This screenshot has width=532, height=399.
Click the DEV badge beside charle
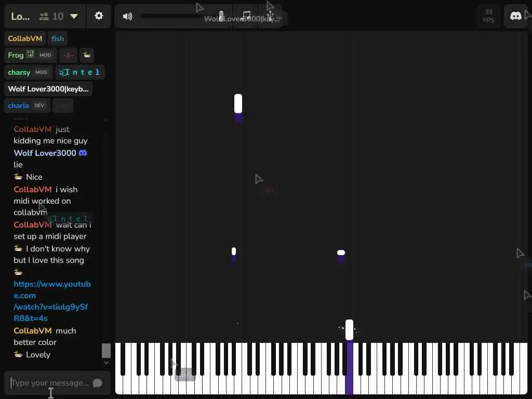point(39,105)
